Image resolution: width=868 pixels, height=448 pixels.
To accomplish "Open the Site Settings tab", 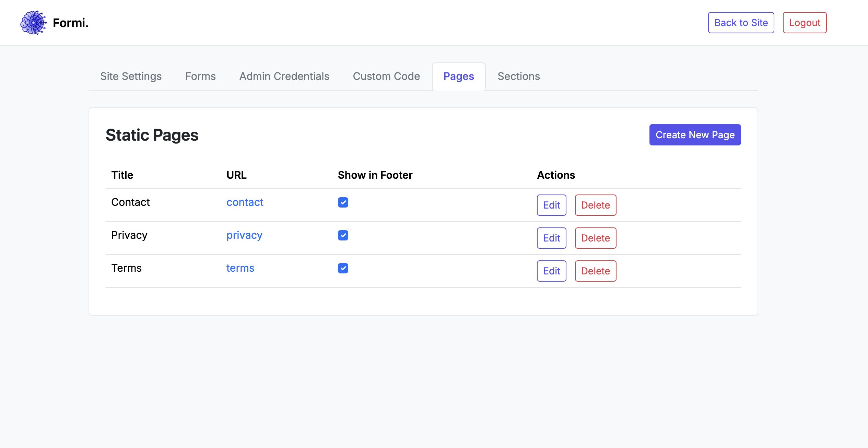I will click(x=131, y=76).
